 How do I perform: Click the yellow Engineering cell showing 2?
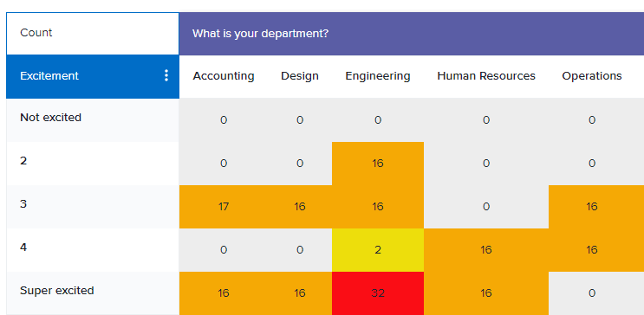coord(378,250)
